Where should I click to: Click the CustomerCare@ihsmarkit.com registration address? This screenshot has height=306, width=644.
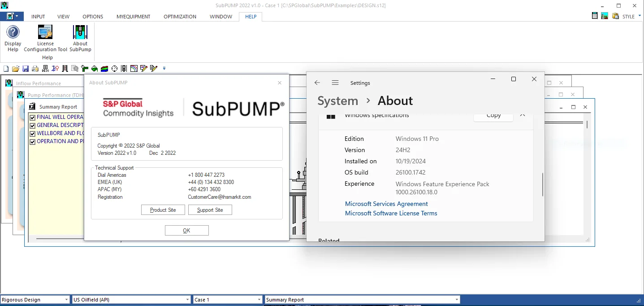(220, 197)
